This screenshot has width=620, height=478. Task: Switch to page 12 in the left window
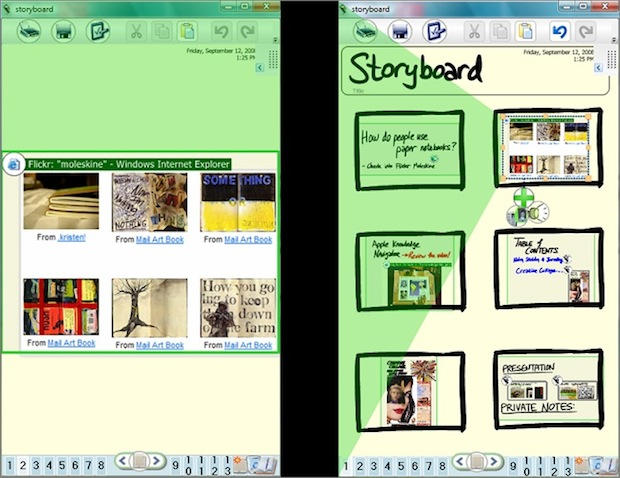pos(214,465)
